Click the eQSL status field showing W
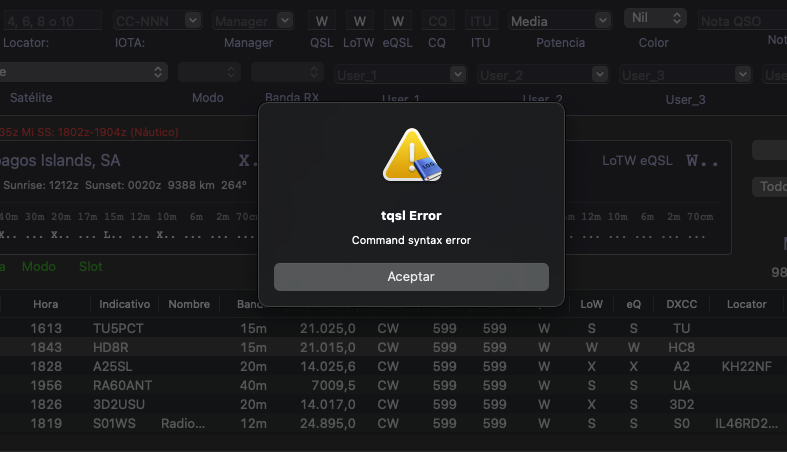Viewport: 787px width, 452px height. (x=398, y=21)
